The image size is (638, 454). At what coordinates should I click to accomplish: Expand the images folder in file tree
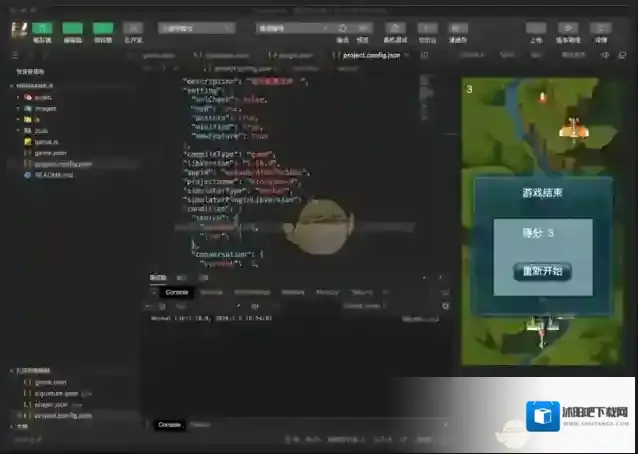tap(44, 108)
